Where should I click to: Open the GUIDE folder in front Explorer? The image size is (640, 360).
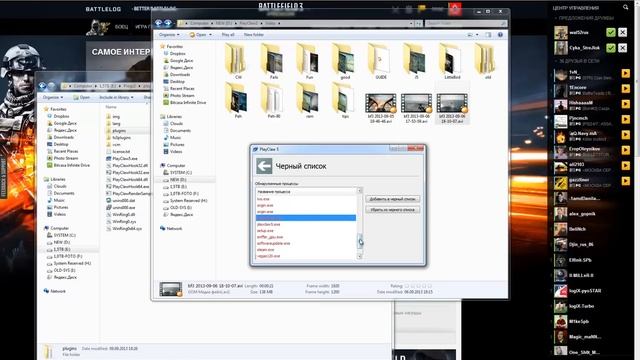[380, 62]
